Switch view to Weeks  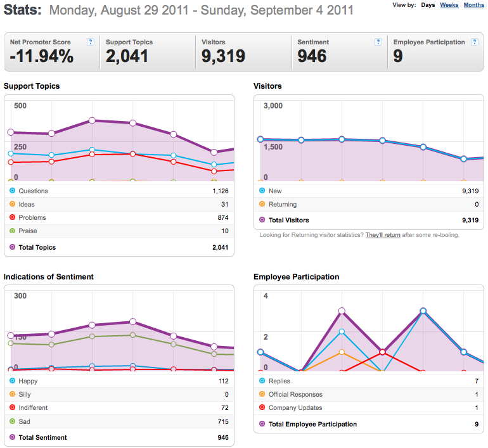(x=449, y=5)
